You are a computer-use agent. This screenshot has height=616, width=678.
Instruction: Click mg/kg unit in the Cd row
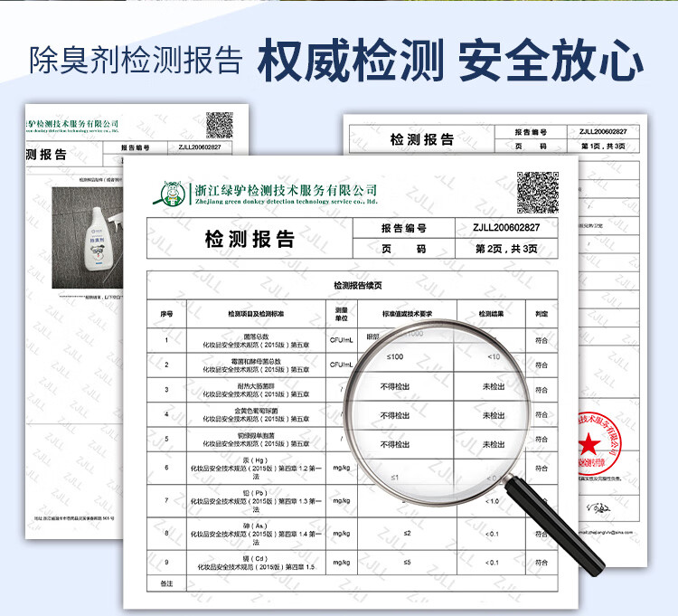click(341, 563)
